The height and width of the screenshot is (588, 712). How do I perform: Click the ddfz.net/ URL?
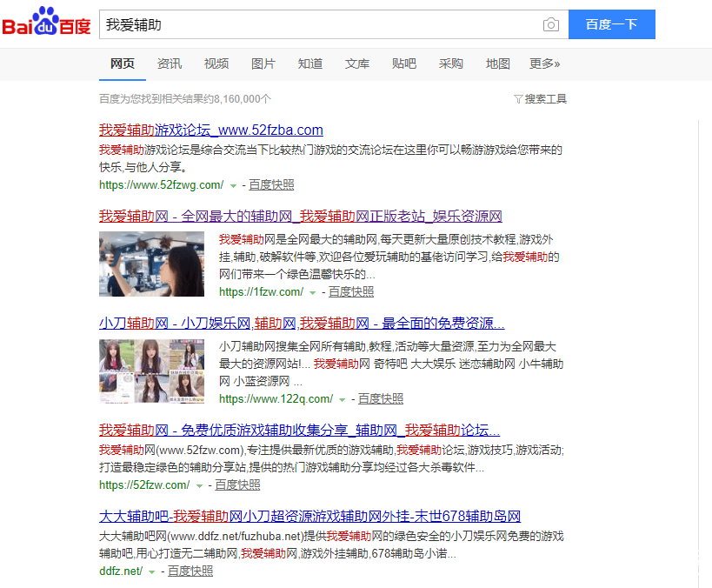pos(121,571)
